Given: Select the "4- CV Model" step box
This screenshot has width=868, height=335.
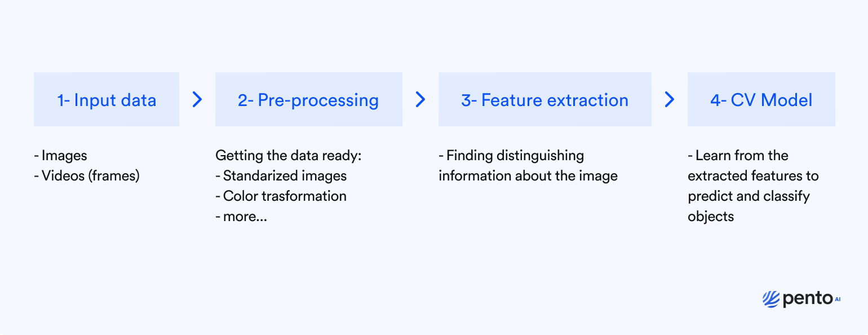Looking at the screenshot, I should [x=761, y=100].
